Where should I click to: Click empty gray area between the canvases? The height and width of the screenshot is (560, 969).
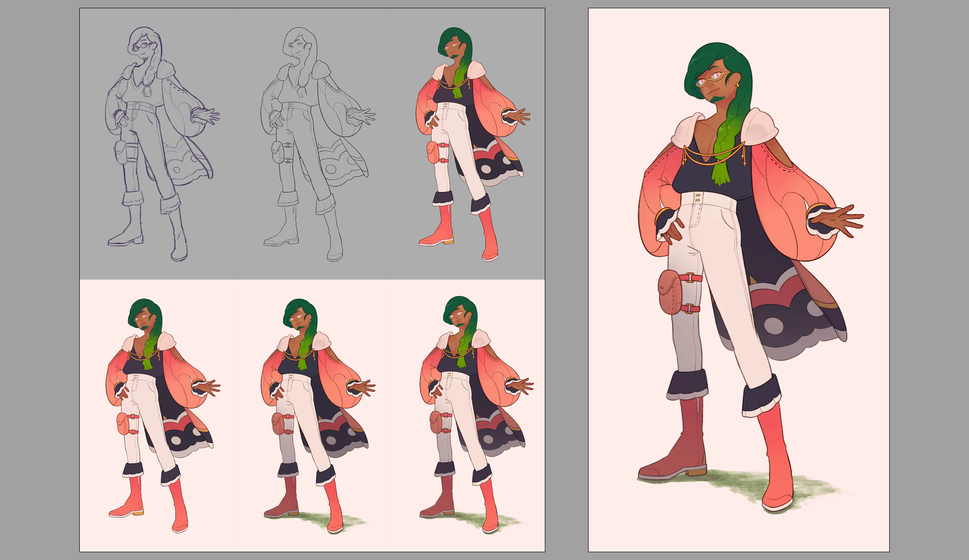(x=566, y=280)
